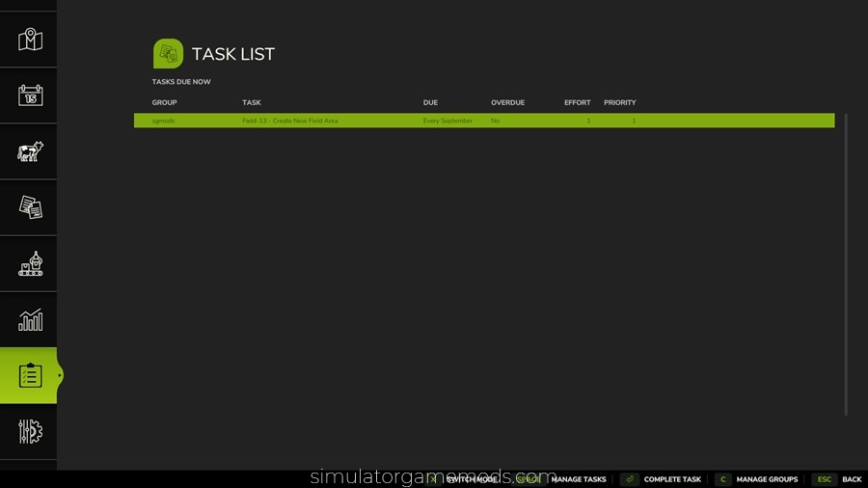The image size is (868, 488).
Task: Click the GROUP column header
Action: (x=164, y=102)
